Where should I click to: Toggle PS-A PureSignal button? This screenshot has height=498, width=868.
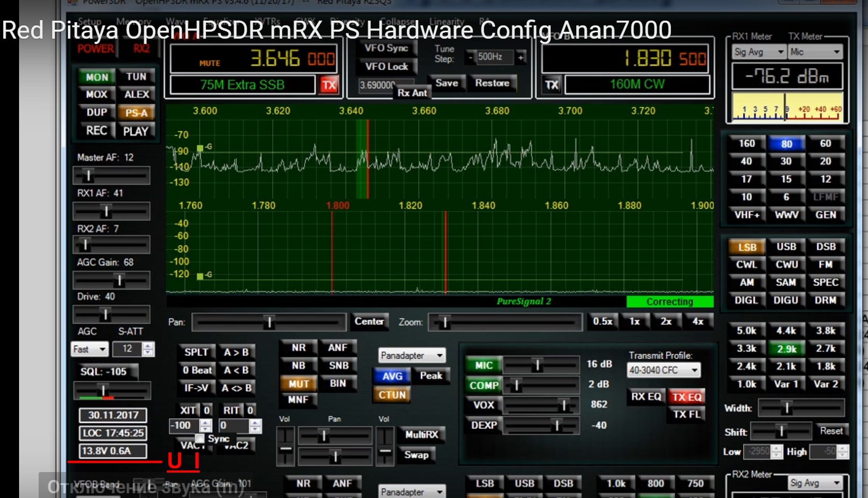pos(137,113)
